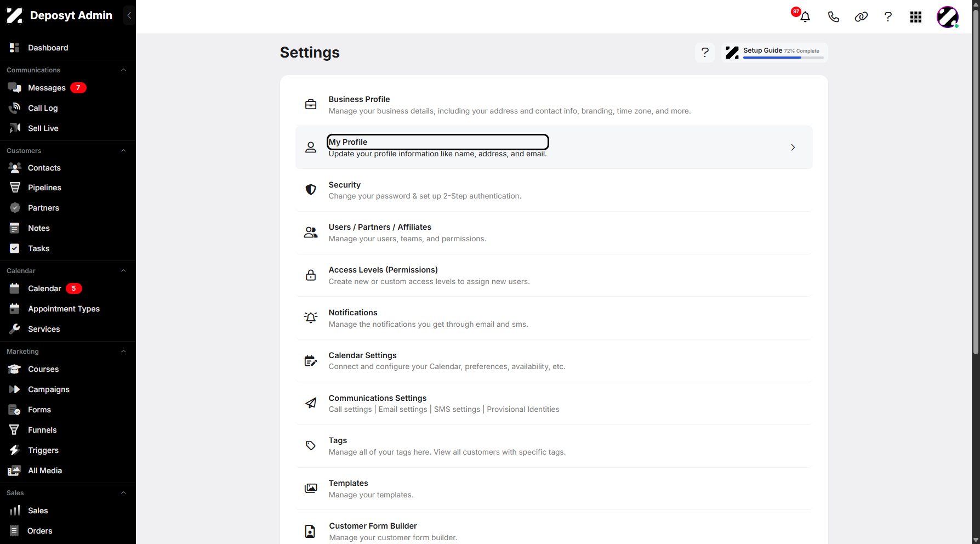Click the help question mark in top bar
This screenshot has height=544, width=980.
coord(888,17)
